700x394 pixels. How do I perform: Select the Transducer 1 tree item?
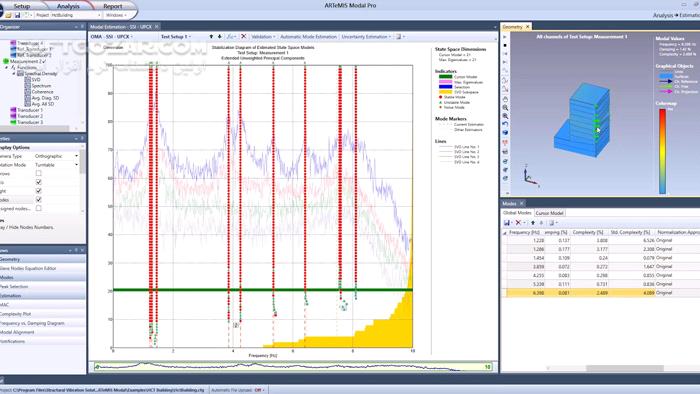click(x=30, y=110)
